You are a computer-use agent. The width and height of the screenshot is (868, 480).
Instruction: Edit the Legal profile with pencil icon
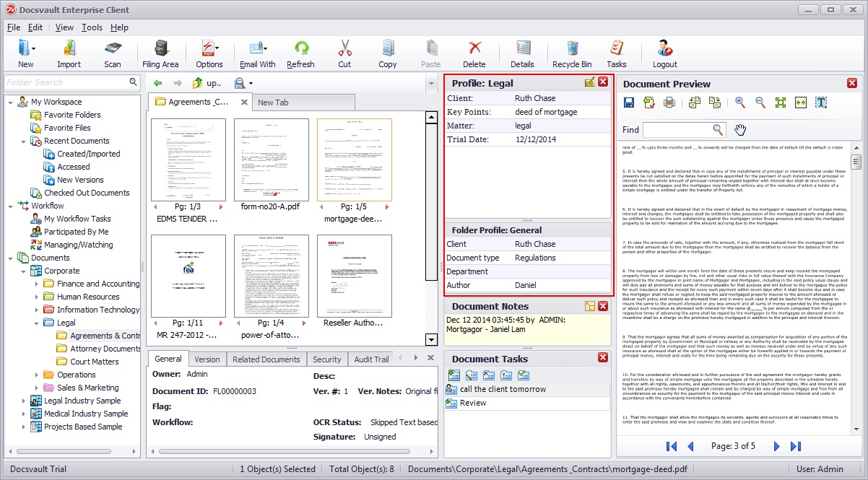coord(590,82)
